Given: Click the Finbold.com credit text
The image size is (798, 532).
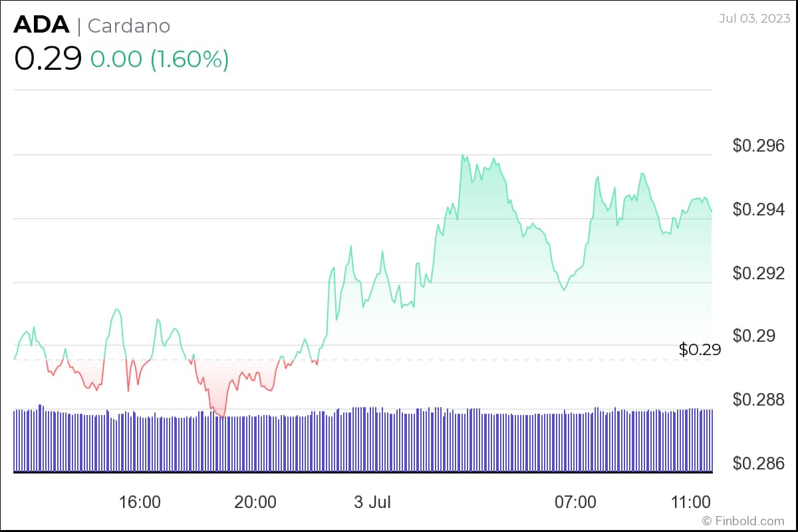Looking at the screenshot, I should click(743, 521).
